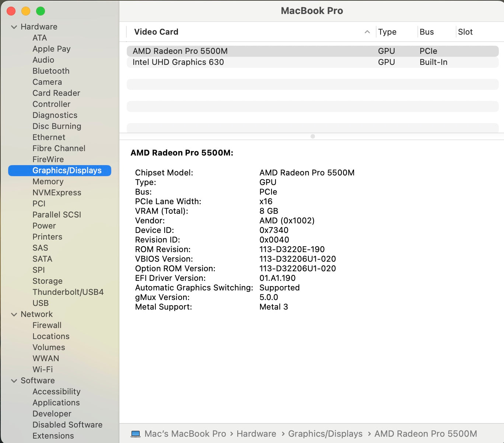Collapse the Network section in sidebar
Screen dimensions: 504x443
point(14,314)
